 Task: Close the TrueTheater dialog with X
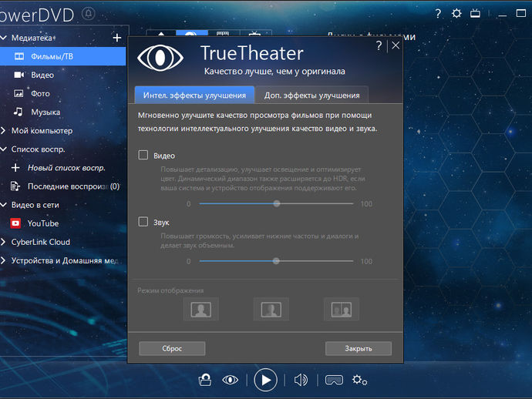[x=396, y=45]
